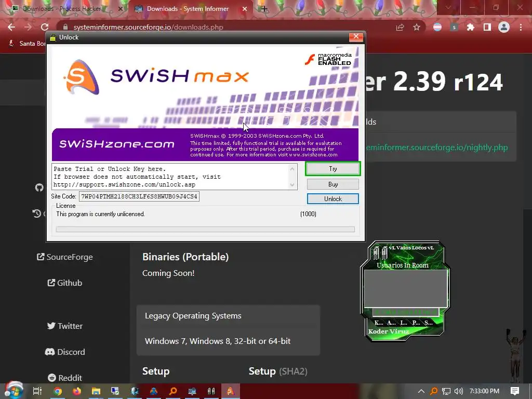Click the license progress bar
This screenshot has width=532, height=399.
pyautogui.click(x=205, y=229)
